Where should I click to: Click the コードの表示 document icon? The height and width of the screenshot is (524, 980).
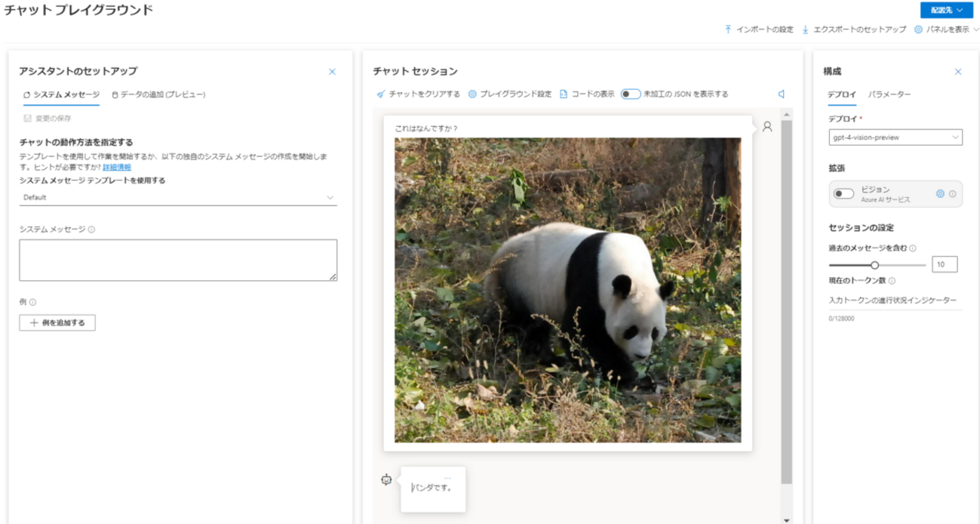(x=564, y=94)
